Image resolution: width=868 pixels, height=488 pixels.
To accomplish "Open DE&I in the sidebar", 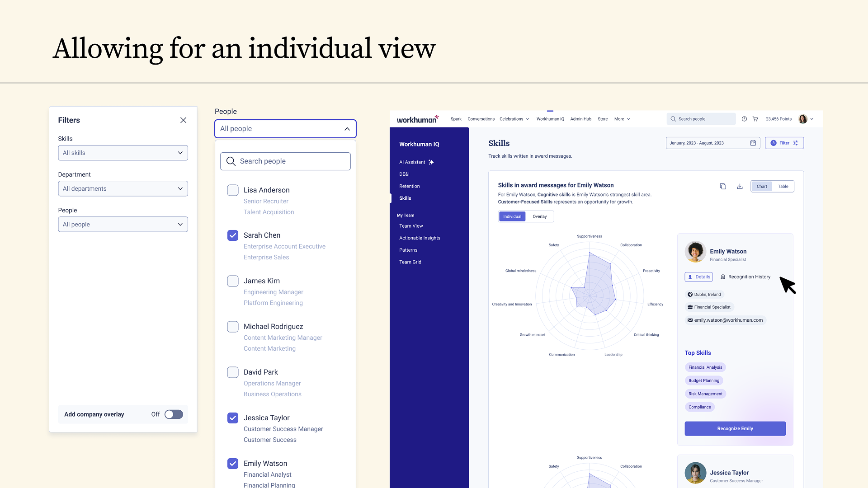I will (x=404, y=174).
